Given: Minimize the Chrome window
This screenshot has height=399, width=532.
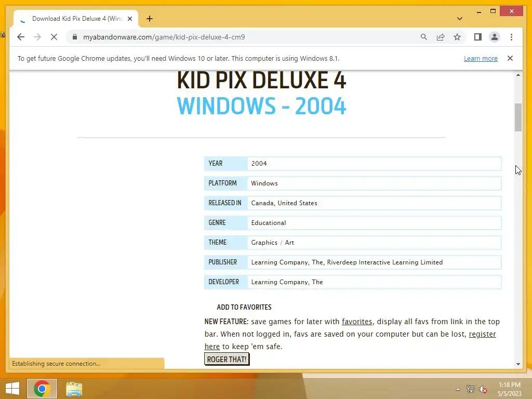Looking at the screenshot, I should click(478, 11).
